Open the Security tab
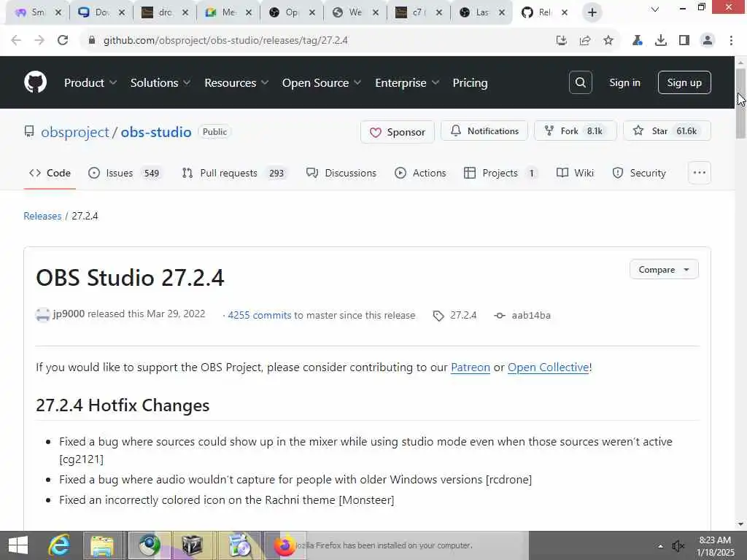 tap(639, 173)
